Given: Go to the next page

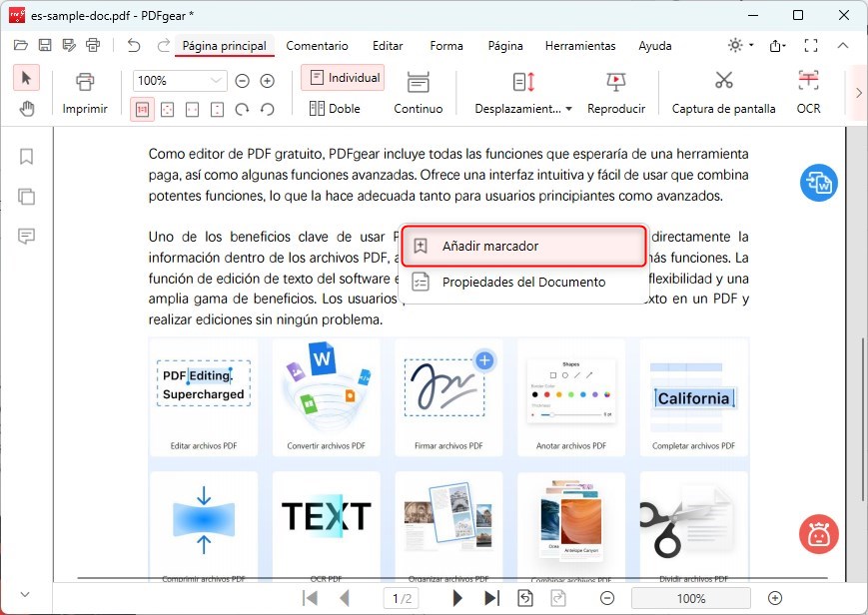Looking at the screenshot, I should coord(457,598).
